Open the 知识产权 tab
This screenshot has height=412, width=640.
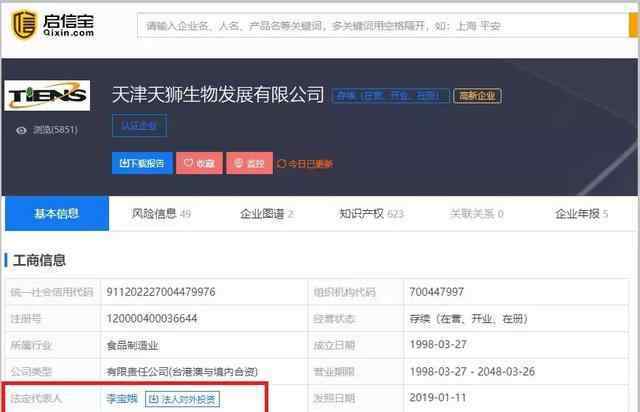pos(371,214)
